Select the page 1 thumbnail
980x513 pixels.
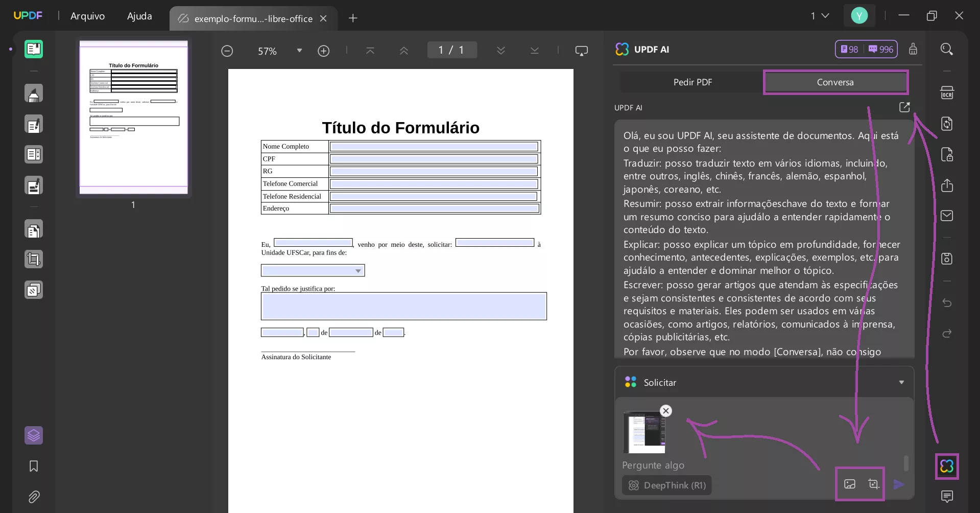coord(133,118)
